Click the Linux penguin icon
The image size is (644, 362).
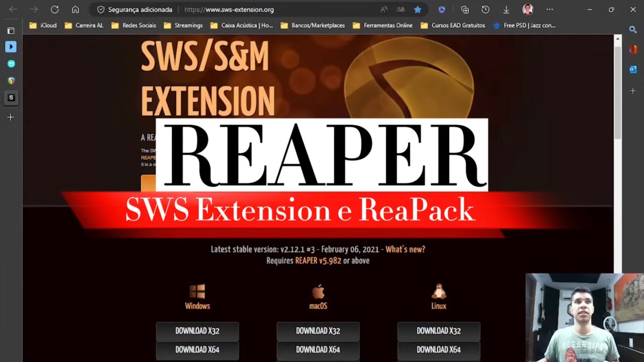coord(439,292)
